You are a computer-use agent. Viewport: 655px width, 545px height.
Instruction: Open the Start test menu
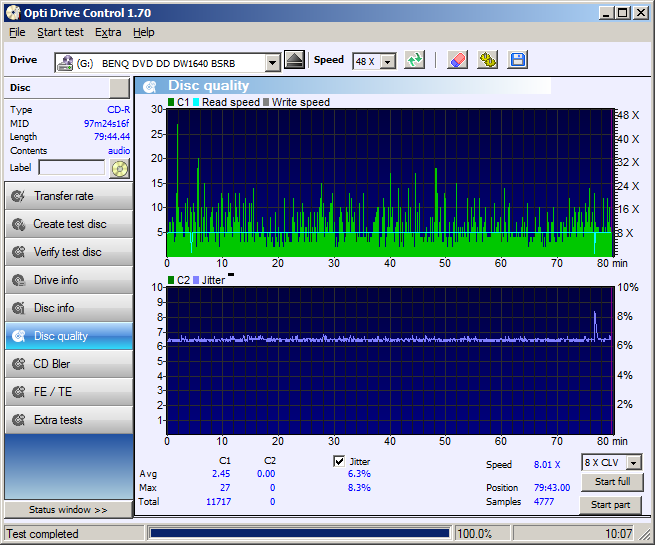tap(61, 32)
